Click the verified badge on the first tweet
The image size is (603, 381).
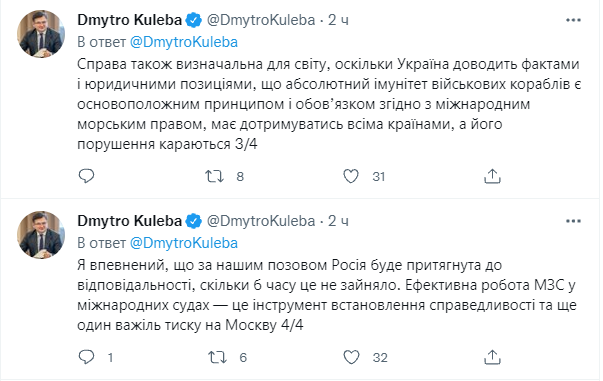pyautogui.click(x=194, y=20)
